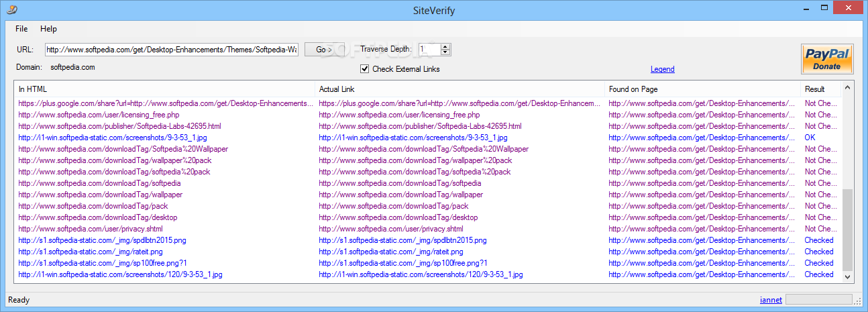This screenshot has height=312, width=868.
Task: Sort by the In HTML column header
Action: [164, 89]
